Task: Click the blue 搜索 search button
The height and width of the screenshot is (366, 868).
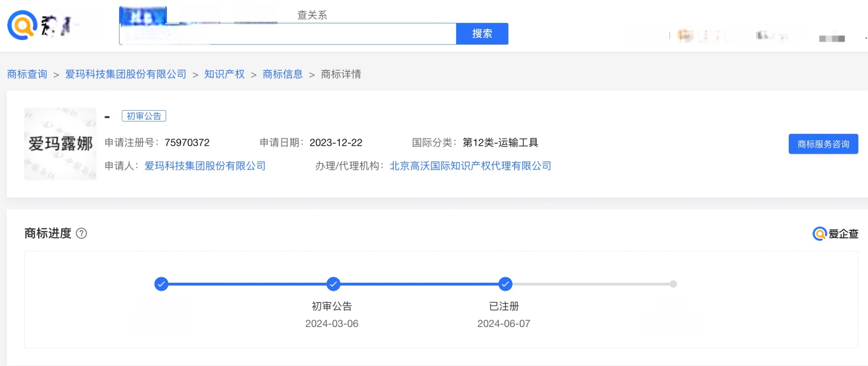Action: pyautogui.click(x=482, y=33)
